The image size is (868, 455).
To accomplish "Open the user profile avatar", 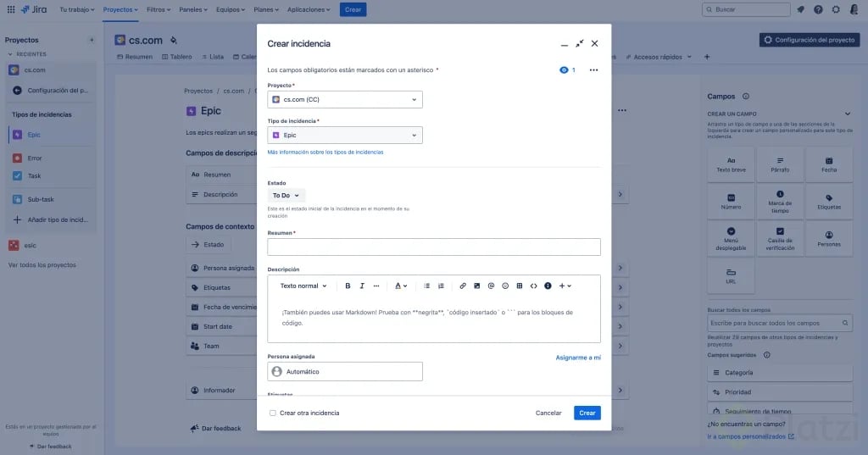I will point(854,9).
